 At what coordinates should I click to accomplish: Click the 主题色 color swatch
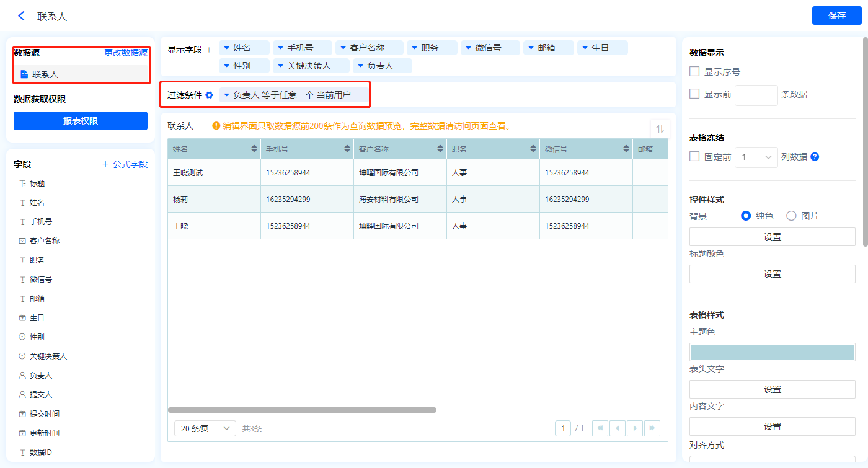coord(772,352)
